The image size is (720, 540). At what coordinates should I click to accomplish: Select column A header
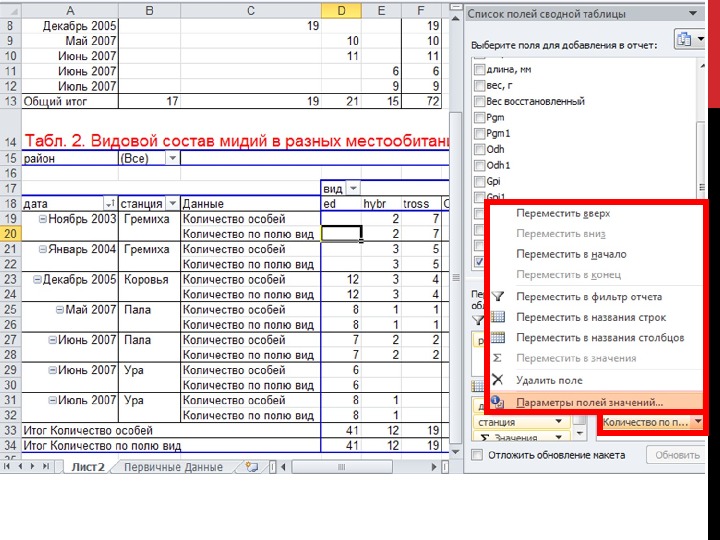[x=70, y=11]
